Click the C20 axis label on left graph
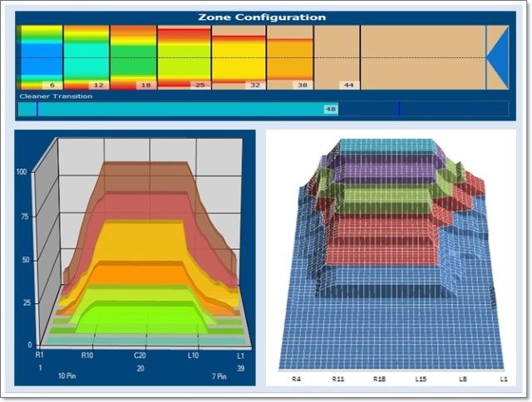This screenshot has height=402, width=532. 140,355
